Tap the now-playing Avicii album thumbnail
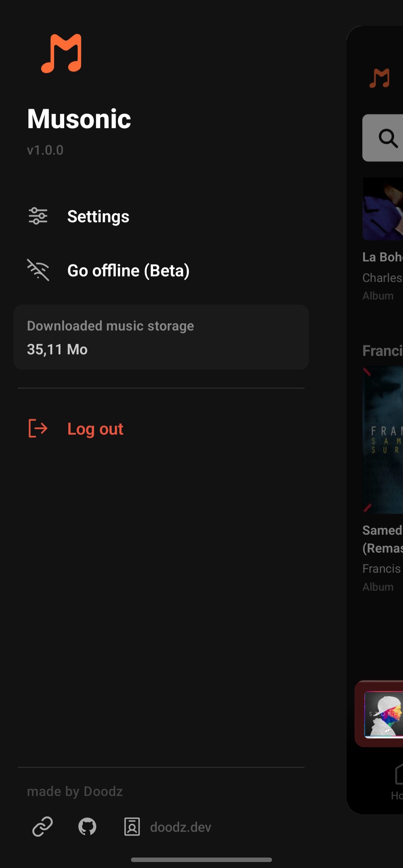This screenshot has height=868, width=403. pos(384,714)
